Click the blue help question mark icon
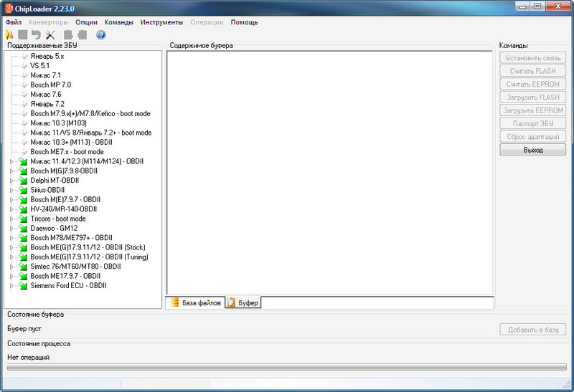 [101, 34]
